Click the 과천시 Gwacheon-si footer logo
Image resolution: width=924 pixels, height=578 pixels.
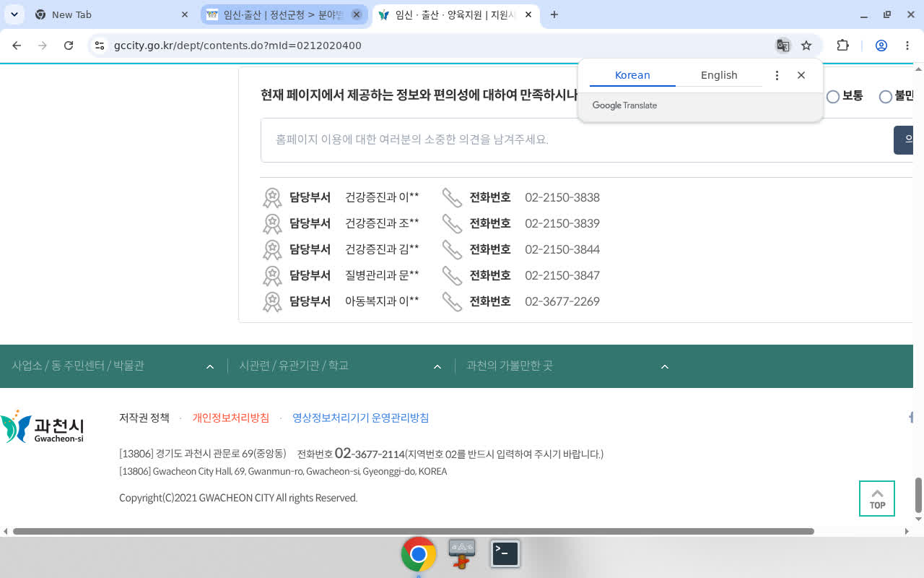pyautogui.click(x=42, y=426)
